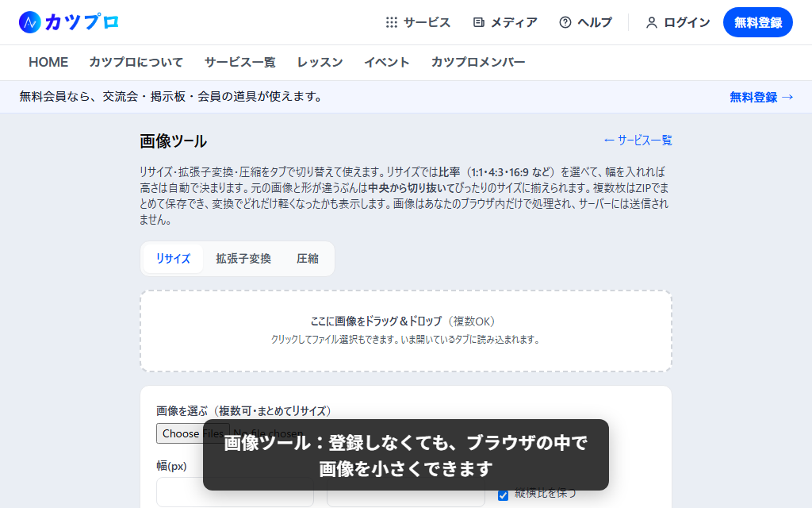Screen dimensions: 812x508
Task: Switch to the 拡張子変換 tab
Action: pos(243,259)
